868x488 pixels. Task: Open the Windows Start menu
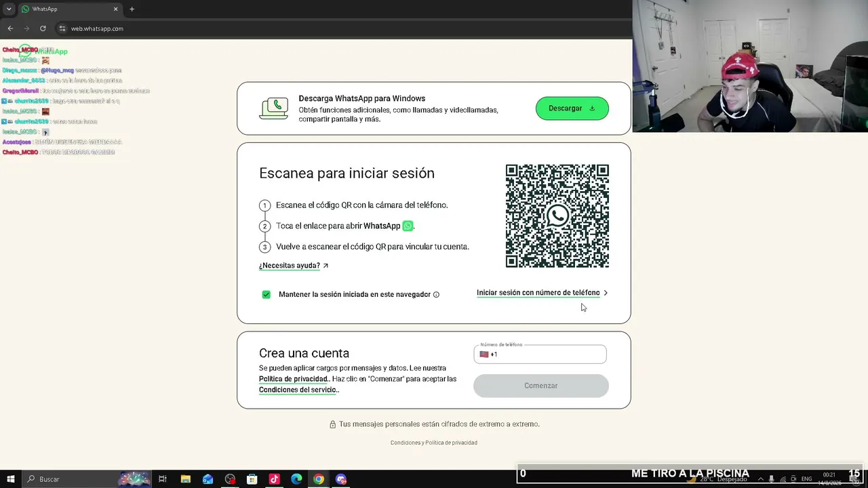pos(10,479)
